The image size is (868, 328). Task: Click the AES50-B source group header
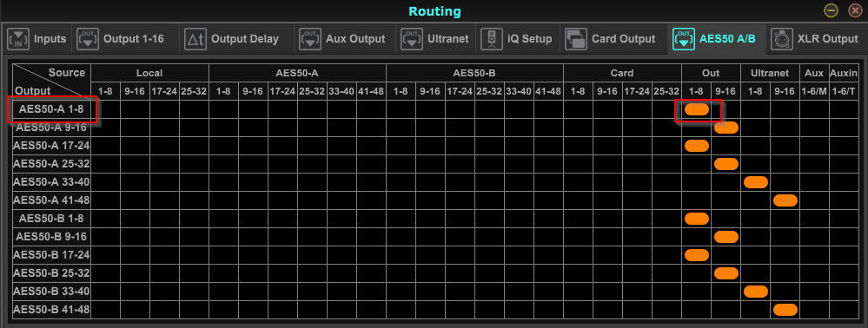point(474,73)
